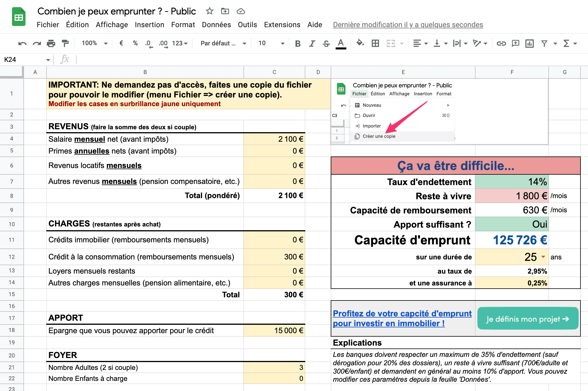Open the fill color bucket

[360, 43]
